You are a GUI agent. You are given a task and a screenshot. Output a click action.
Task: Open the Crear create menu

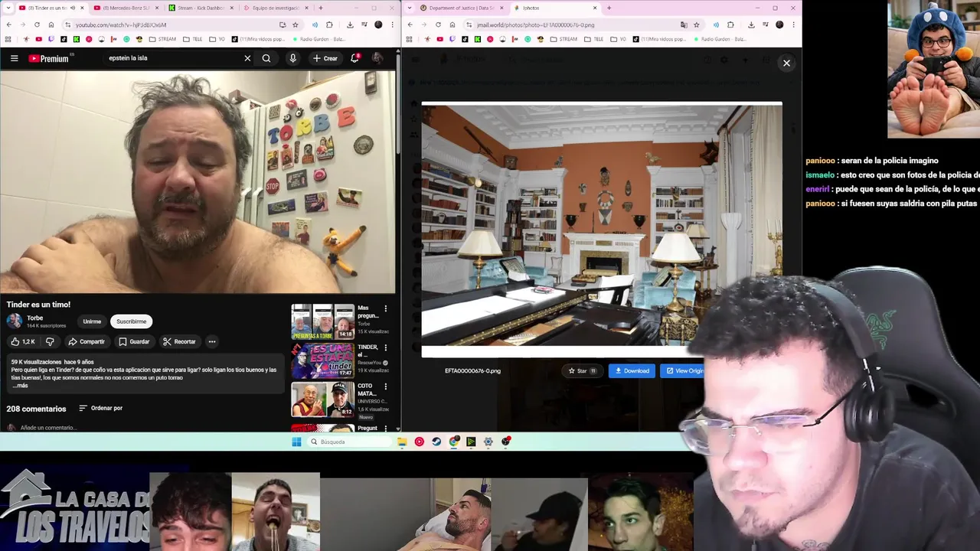click(x=325, y=58)
